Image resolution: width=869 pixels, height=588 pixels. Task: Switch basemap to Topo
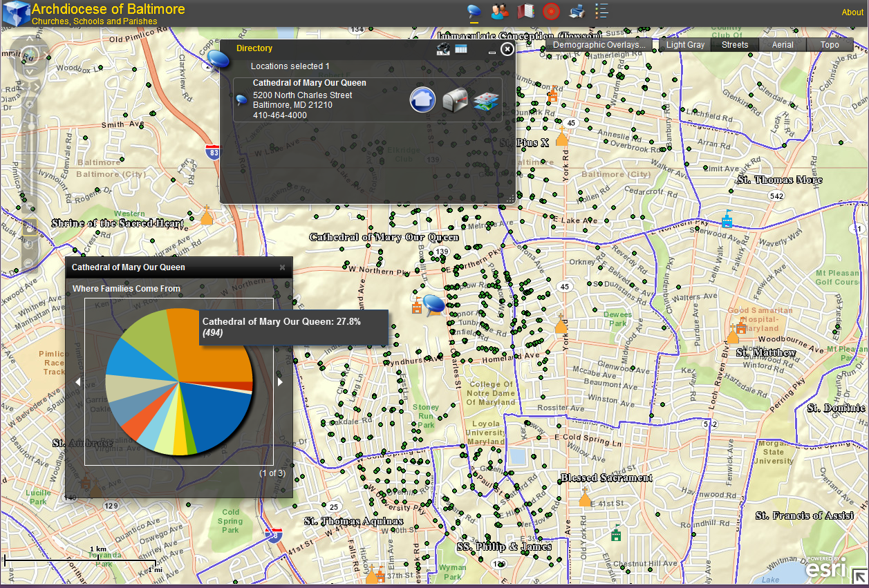coord(830,45)
